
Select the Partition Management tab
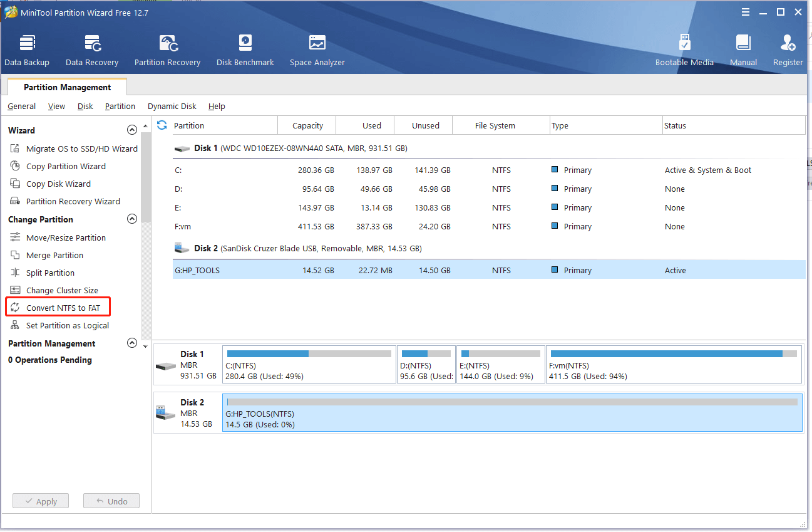[67, 88]
